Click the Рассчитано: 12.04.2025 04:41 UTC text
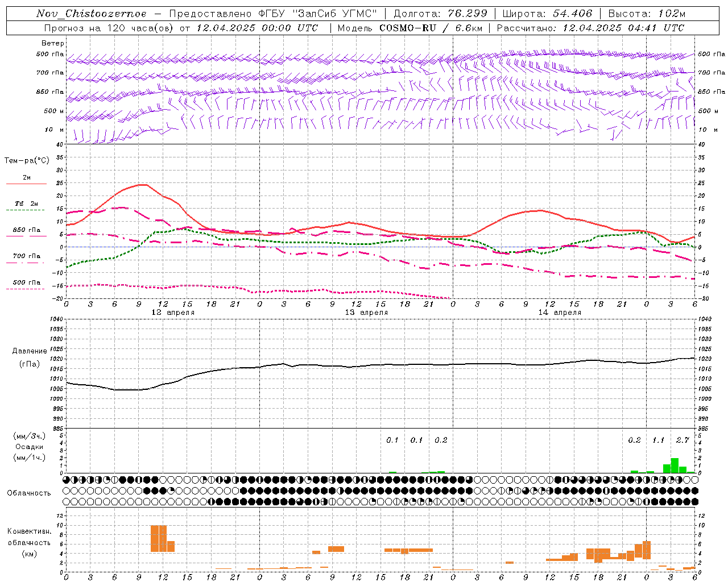This screenshot has height=582, width=728. (x=590, y=28)
